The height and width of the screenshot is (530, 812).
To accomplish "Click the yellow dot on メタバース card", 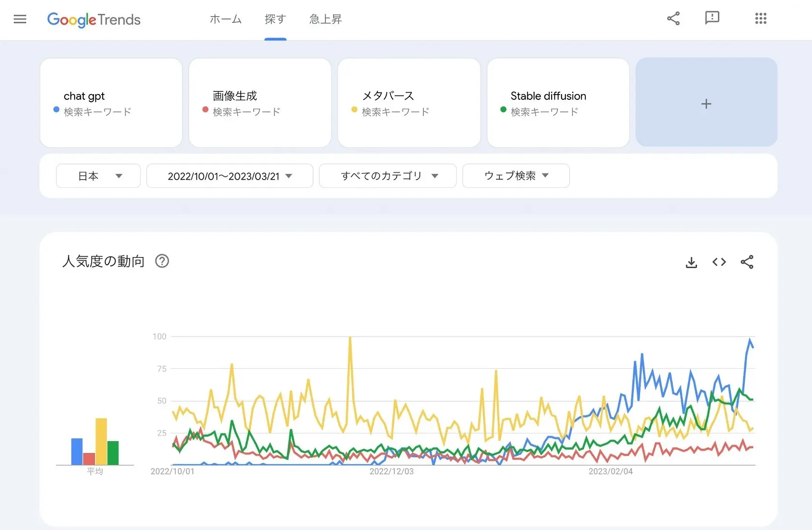I will (x=354, y=109).
